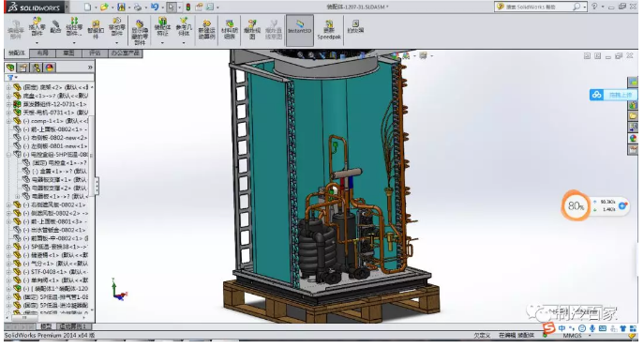Switch to the ConfigurationManager panel icon
Image resolution: width=644 pixels, height=348 pixels.
click(x=37, y=68)
